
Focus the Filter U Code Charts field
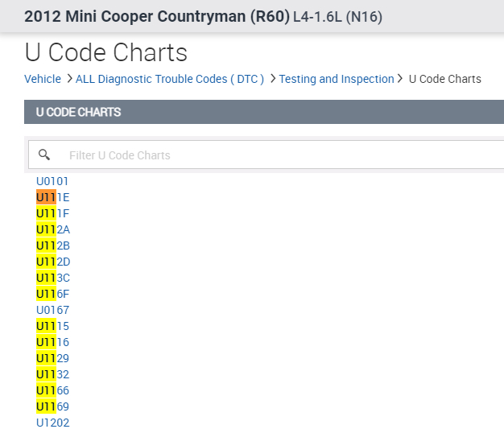266,155
